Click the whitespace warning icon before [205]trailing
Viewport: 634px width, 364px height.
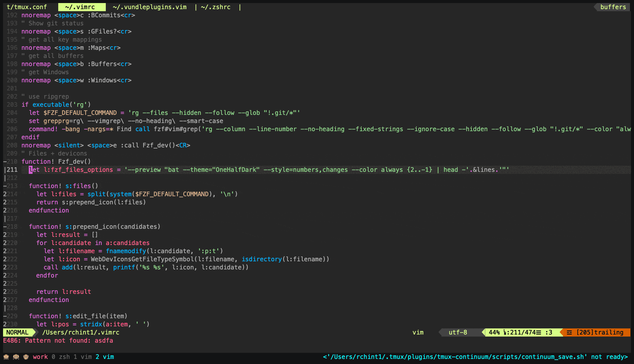(569, 332)
